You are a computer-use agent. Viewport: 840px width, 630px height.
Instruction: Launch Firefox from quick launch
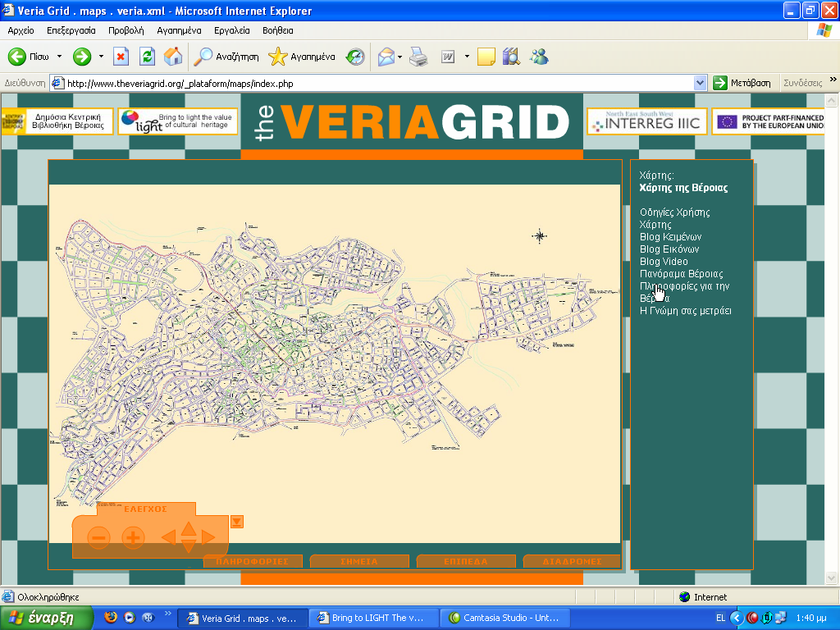111,617
